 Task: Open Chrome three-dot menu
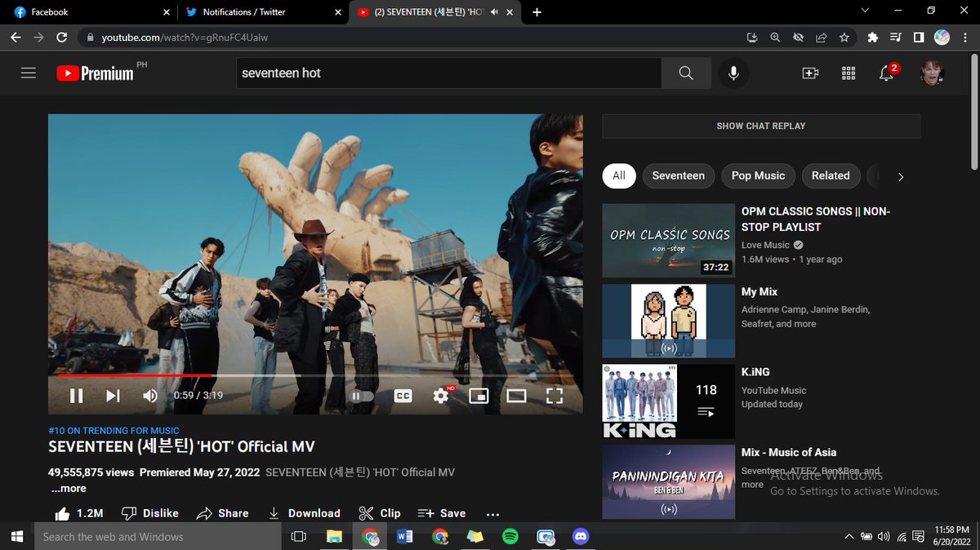point(964,38)
